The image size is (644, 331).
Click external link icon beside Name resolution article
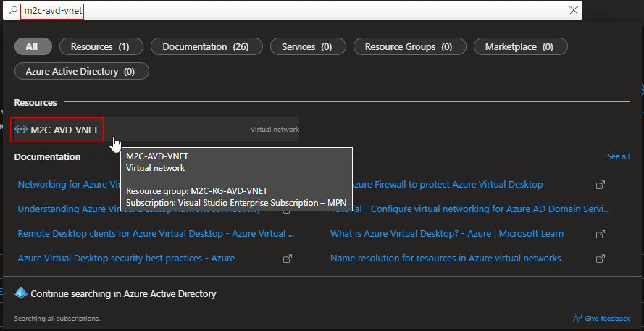point(600,259)
